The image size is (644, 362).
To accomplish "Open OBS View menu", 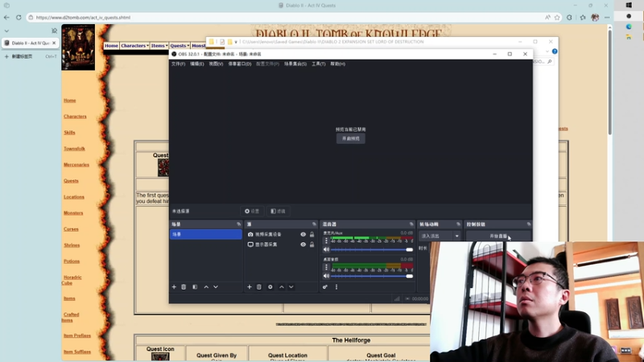I will pyautogui.click(x=216, y=64).
